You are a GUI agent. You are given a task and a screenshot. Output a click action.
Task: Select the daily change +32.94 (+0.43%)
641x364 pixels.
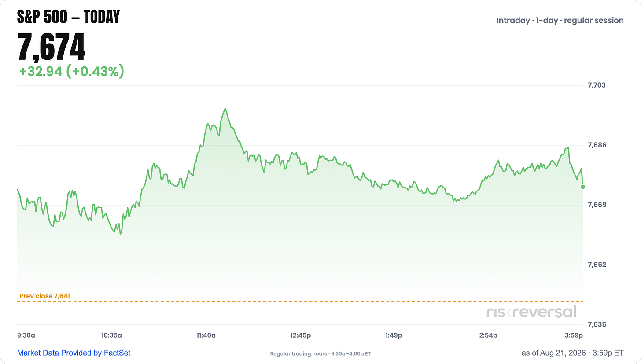point(71,72)
